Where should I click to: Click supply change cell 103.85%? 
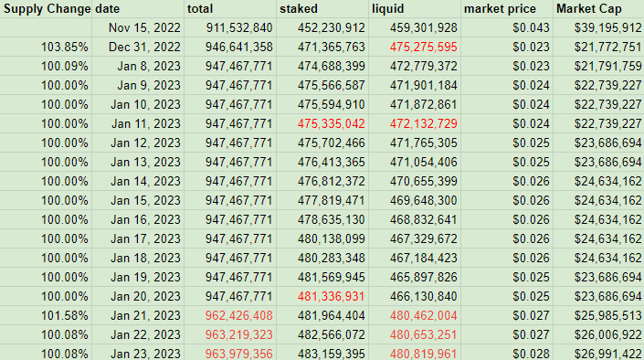[46, 47]
